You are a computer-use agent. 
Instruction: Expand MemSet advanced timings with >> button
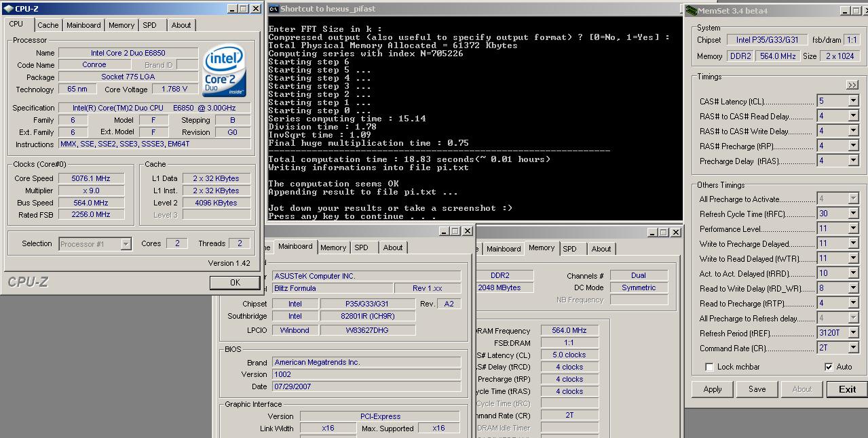point(852,85)
